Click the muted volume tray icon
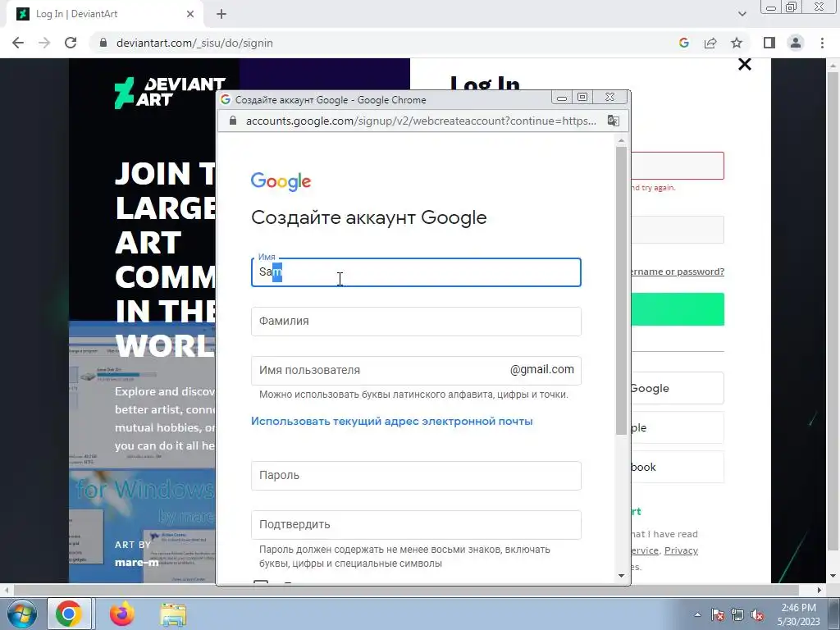 (x=757, y=614)
